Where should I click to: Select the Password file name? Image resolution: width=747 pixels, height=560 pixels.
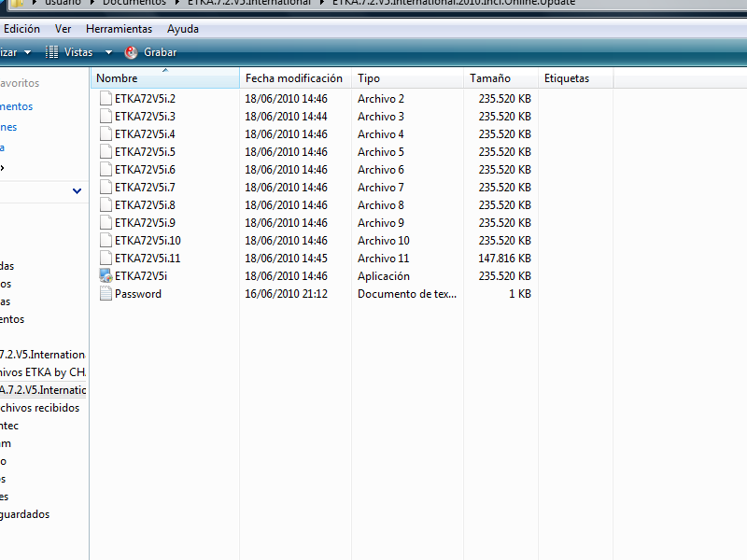pos(138,294)
